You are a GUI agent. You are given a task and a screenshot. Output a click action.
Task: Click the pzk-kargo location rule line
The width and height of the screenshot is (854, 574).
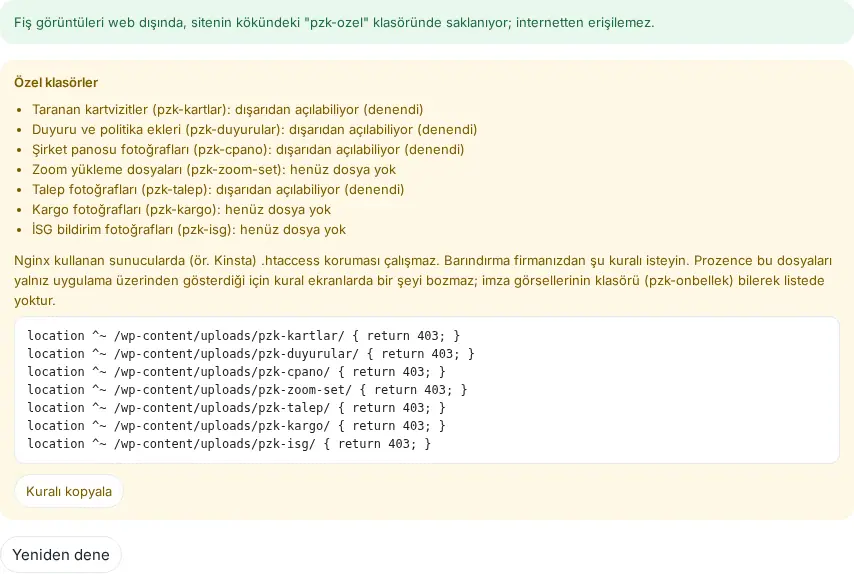pyautogui.click(x=236, y=425)
